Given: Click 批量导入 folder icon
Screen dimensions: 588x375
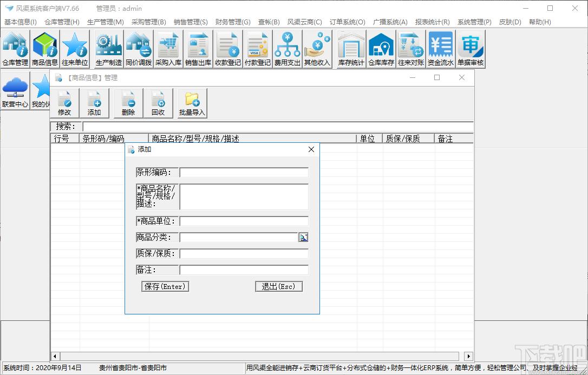Looking at the screenshot, I should (192, 103).
